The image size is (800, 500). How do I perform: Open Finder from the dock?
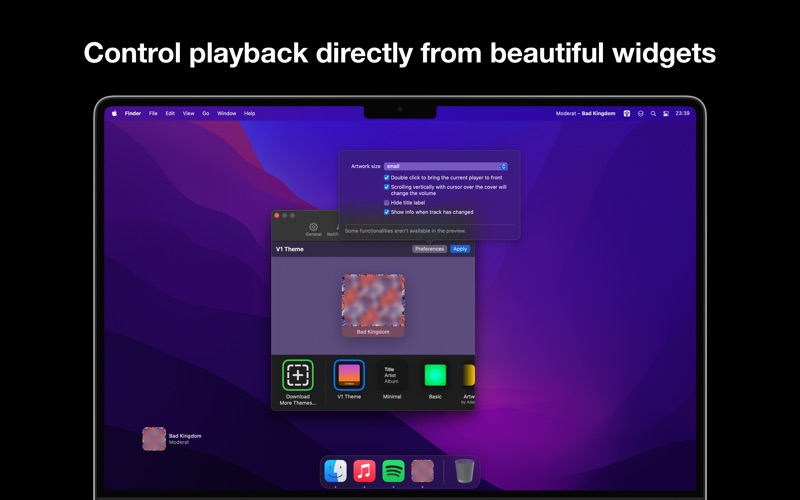335,471
